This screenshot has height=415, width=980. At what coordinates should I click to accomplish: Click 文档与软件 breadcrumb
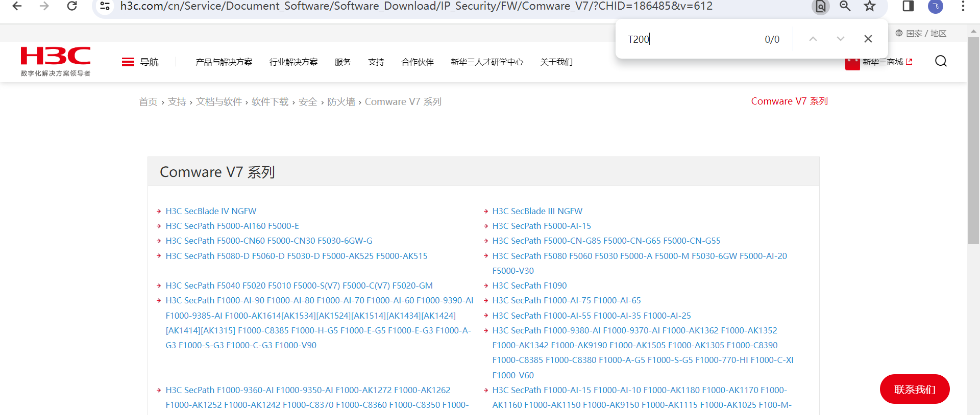(x=219, y=102)
